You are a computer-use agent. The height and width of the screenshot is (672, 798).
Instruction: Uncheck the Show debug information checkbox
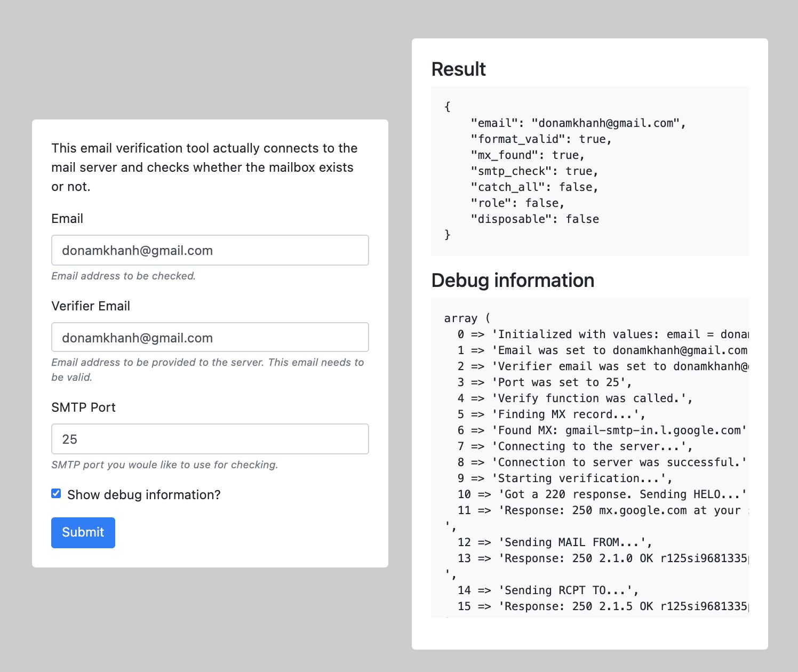56,493
